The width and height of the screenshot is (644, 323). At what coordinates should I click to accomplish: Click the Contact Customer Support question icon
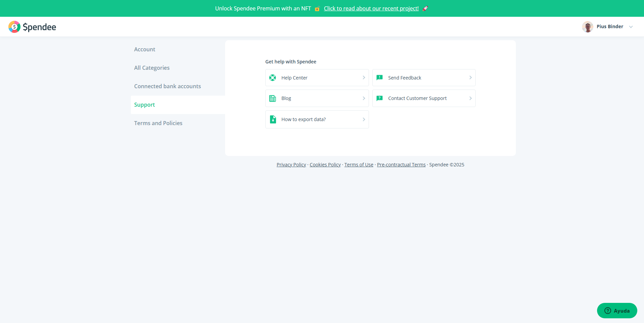(380, 98)
